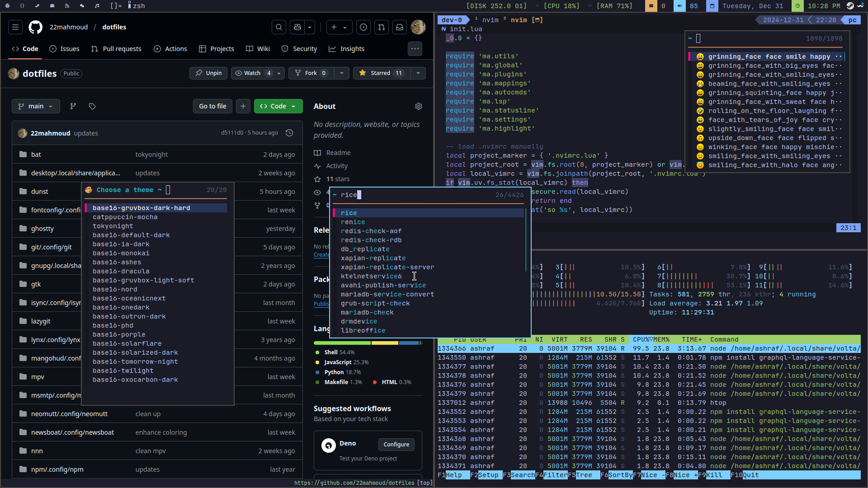
Task: Select the music workspace tag in bar
Action: pyautogui.click(x=97, y=6)
